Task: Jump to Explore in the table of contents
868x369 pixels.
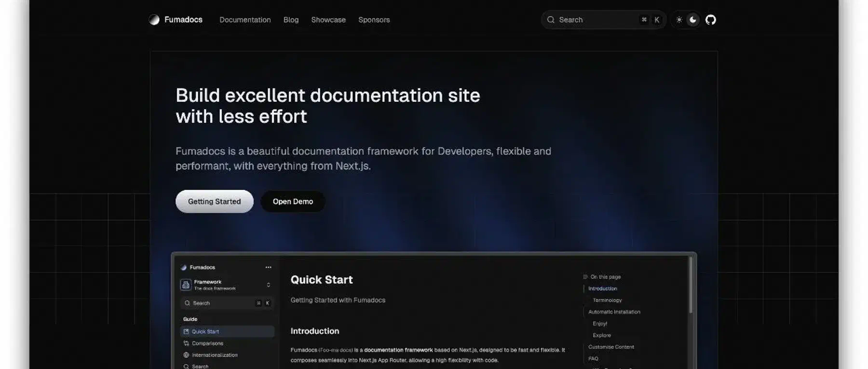Action: pyautogui.click(x=602, y=335)
